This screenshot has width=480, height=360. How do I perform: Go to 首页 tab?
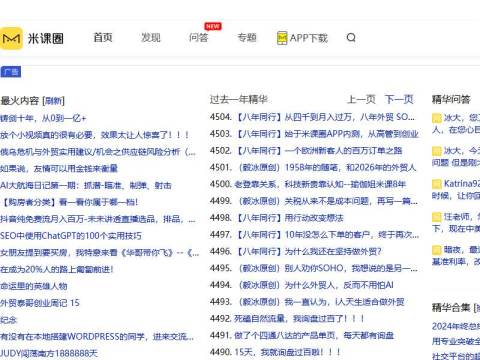pos(103,38)
